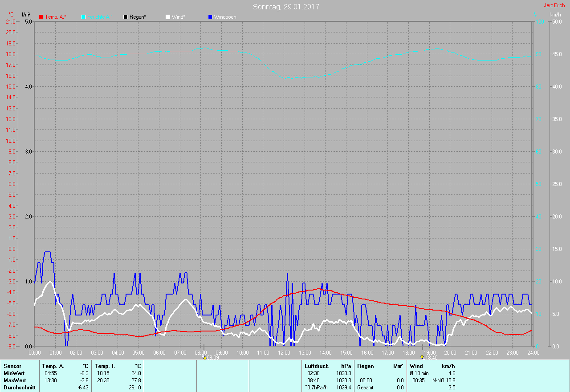
Task: Click the sunset marker at 18:40
Action: [422, 357]
